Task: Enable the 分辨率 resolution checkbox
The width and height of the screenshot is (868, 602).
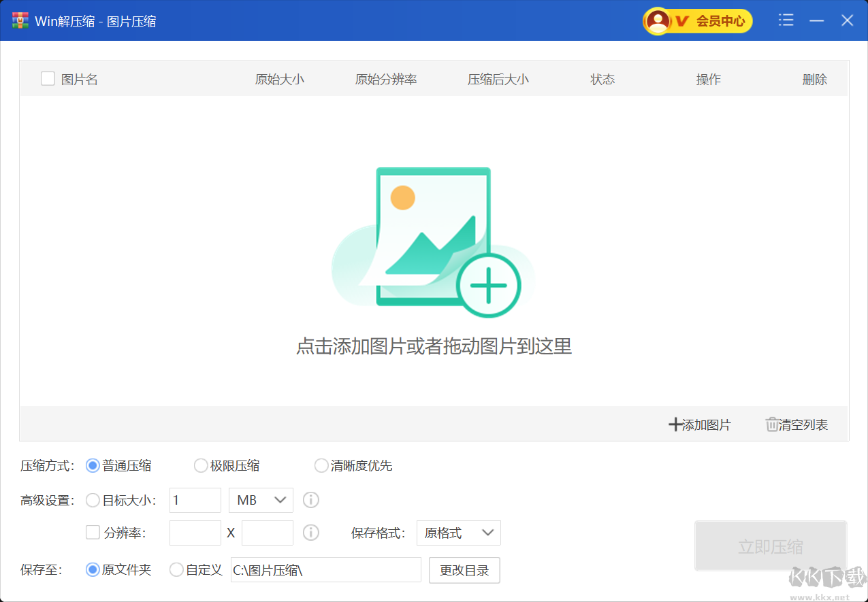Action: (x=93, y=533)
